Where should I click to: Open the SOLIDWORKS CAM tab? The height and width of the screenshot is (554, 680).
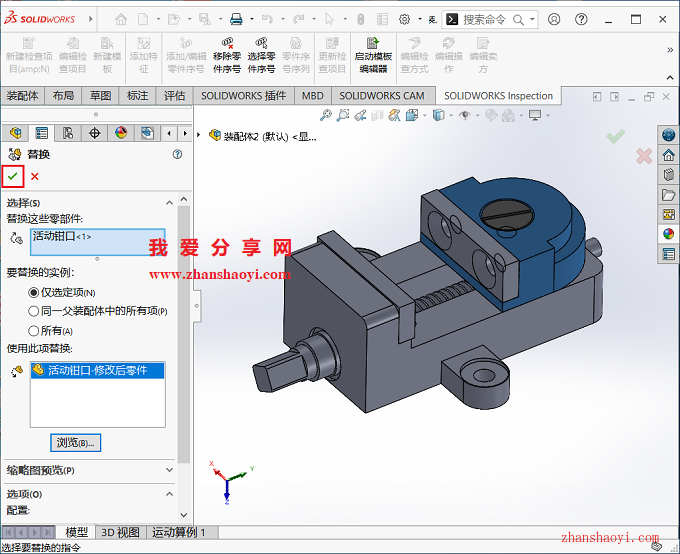pos(382,95)
